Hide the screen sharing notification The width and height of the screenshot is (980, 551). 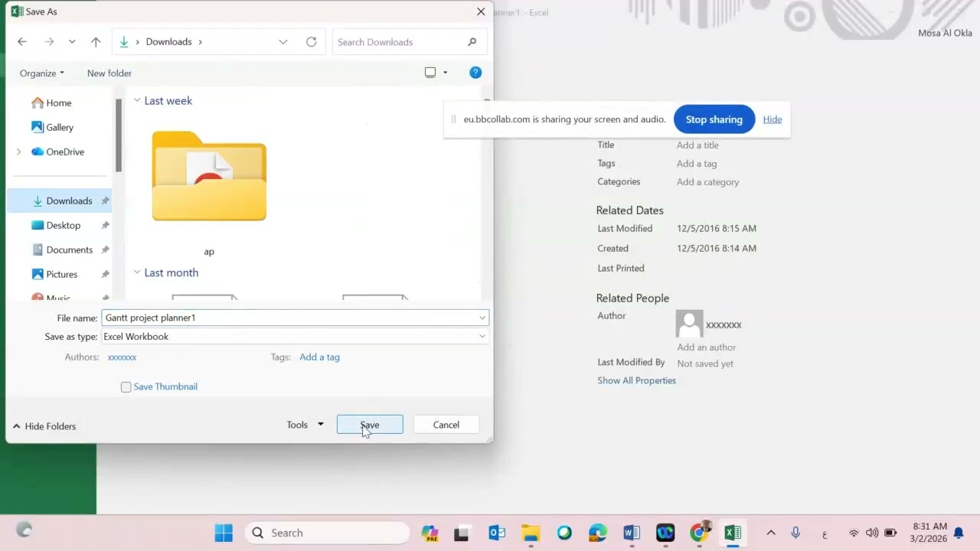click(773, 119)
